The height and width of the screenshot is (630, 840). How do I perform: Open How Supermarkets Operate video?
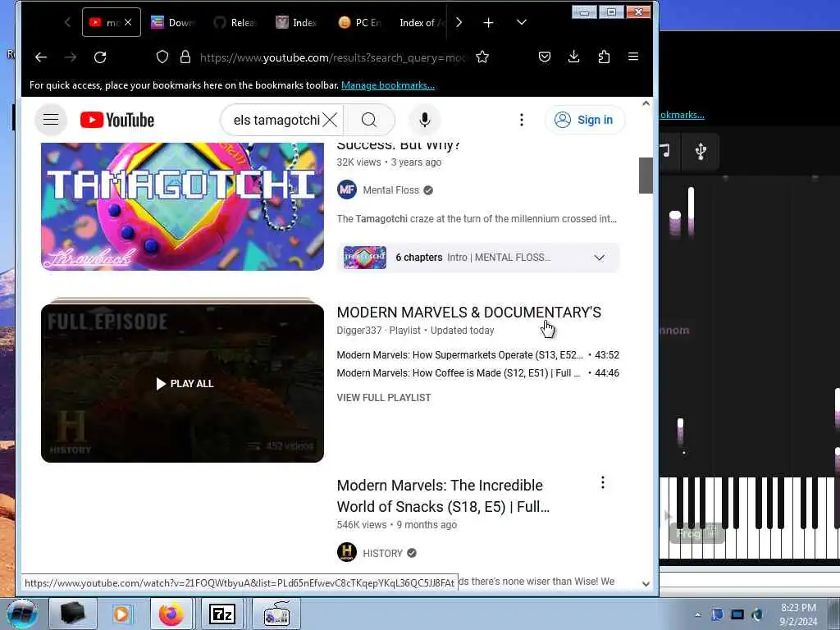(459, 355)
